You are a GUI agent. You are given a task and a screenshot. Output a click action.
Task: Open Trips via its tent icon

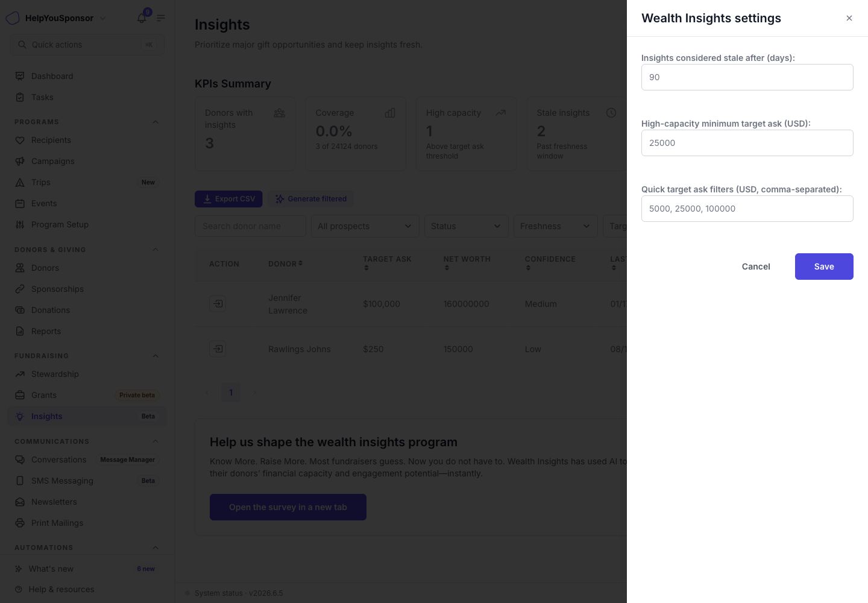(20, 182)
